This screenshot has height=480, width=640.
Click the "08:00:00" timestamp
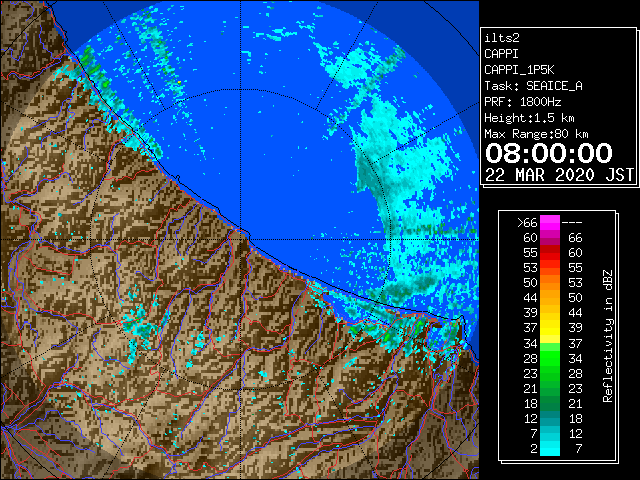point(549,153)
